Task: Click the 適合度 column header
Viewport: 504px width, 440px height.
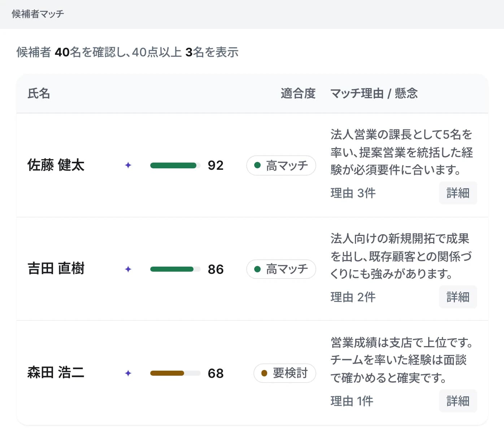Action: 298,94
